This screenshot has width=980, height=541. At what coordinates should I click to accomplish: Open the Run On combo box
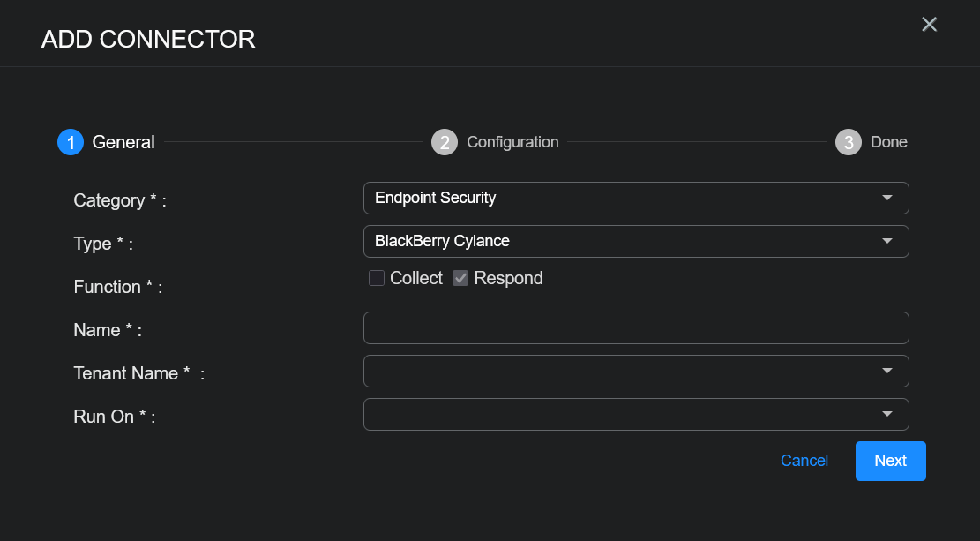coord(617,414)
